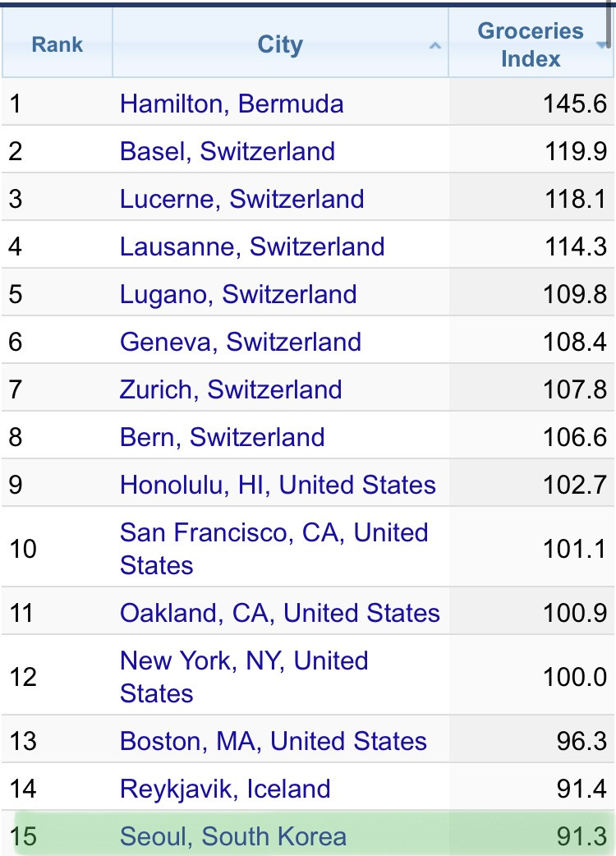The height and width of the screenshot is (856, 616).
Task: Open the Lausanne, Switzerland link
Action: (252, 246)
